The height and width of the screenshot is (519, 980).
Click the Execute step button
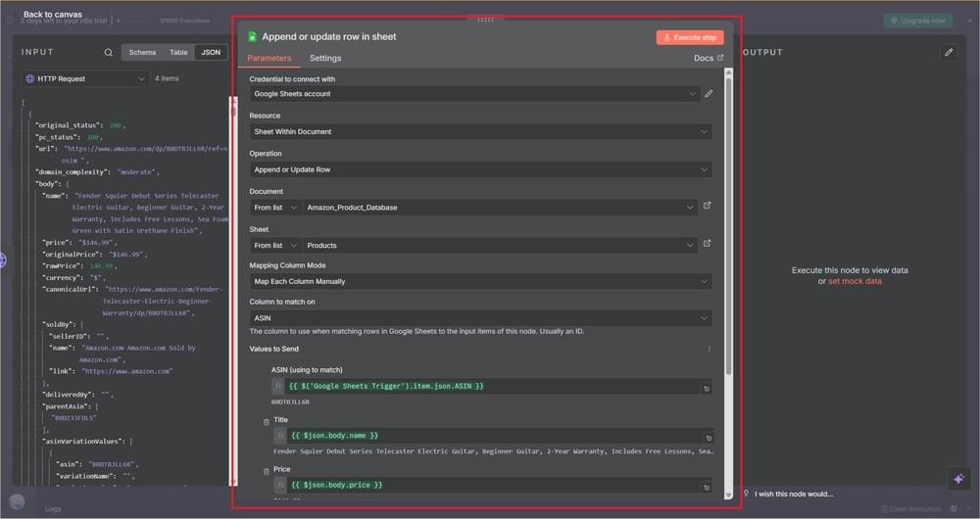(690, 37)
